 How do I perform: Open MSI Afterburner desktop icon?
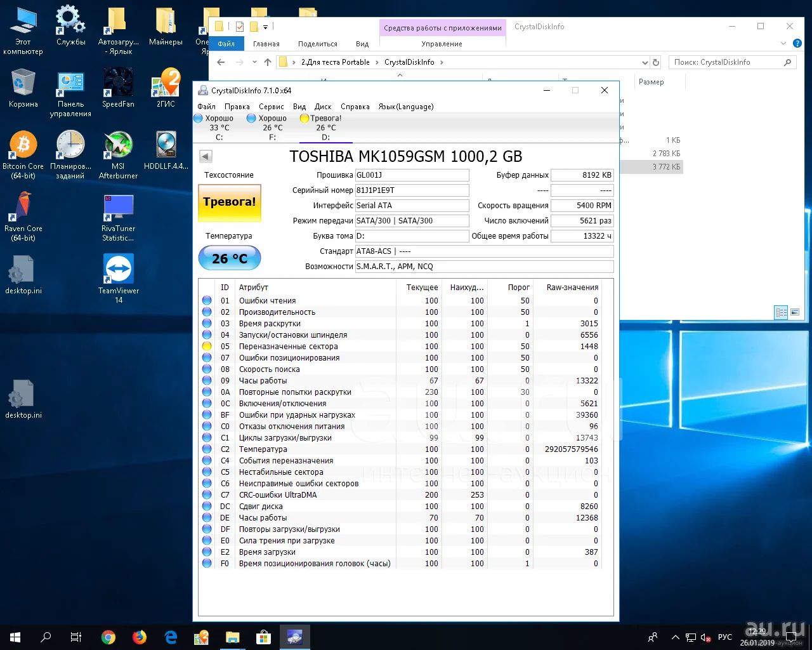click(118, 155)
